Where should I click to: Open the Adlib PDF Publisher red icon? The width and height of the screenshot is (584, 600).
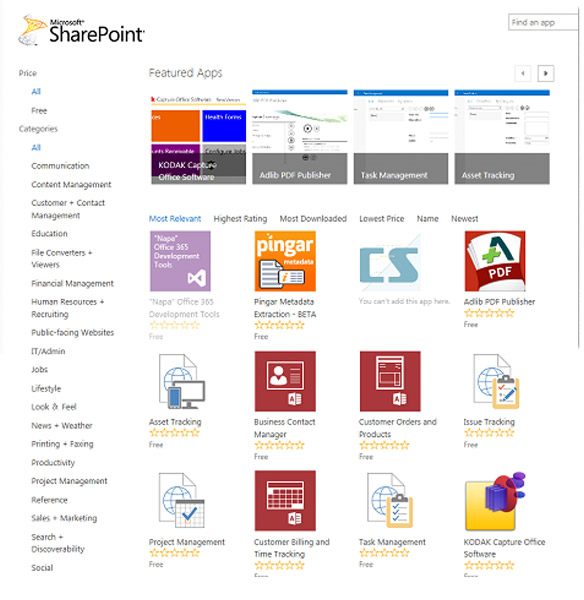(x=495, y=261)
